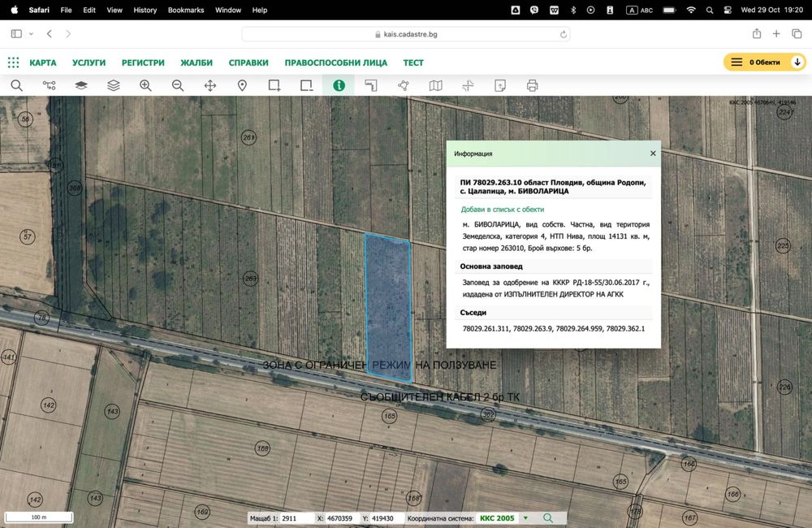This screenshot has height=528, width=812.
Task: Click the location pin marker tool
Action: tap(242, 85)
